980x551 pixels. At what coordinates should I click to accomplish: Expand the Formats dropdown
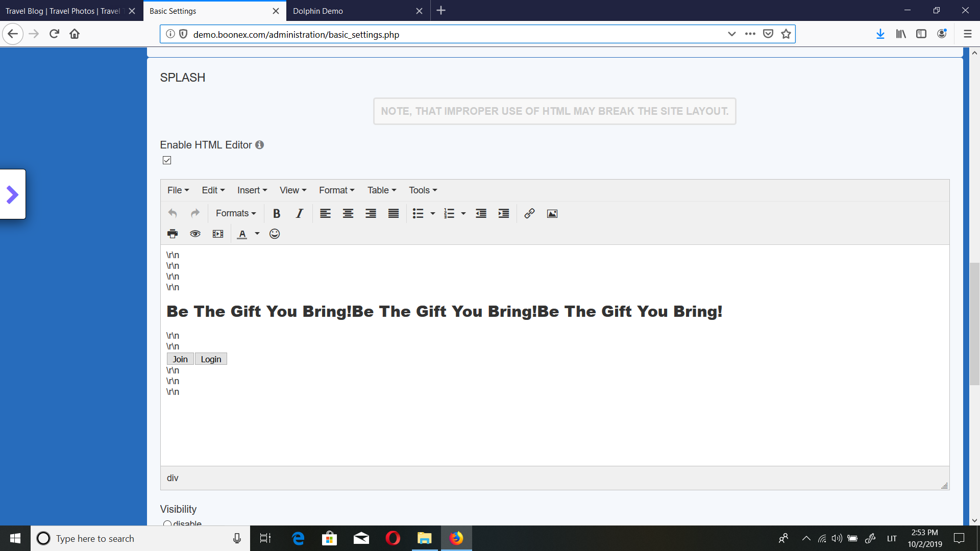point(236,213)
